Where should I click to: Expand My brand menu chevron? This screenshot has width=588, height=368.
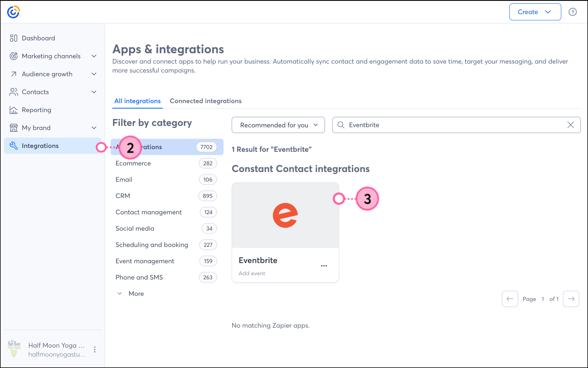coord(94,128)
